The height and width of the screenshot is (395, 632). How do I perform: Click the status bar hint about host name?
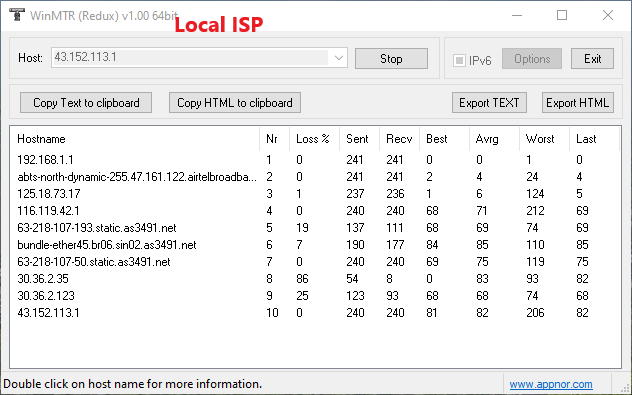133,384
